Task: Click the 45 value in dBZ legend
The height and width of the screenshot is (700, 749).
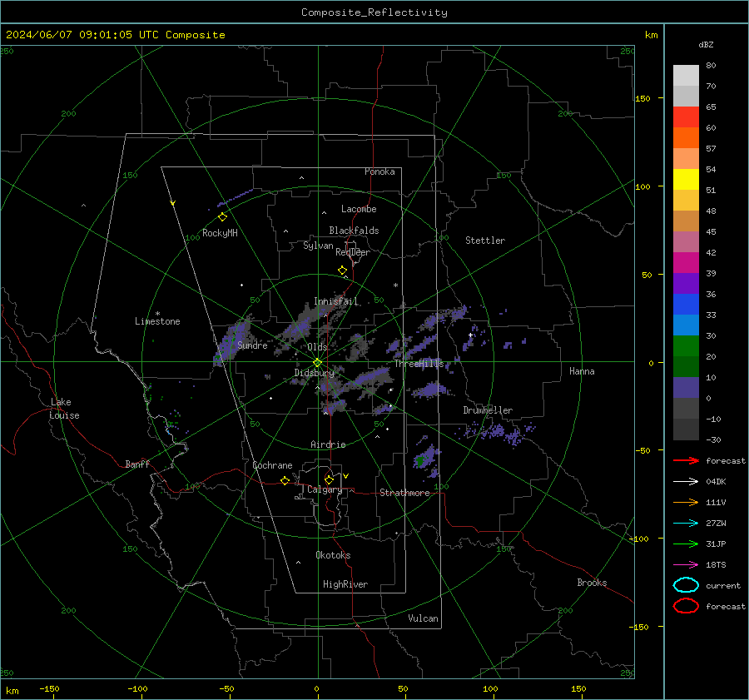Action: (x=711, y=231)
